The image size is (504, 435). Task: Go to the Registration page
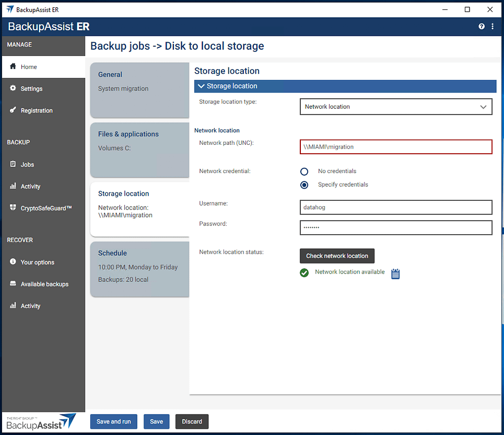pos(43,111)
